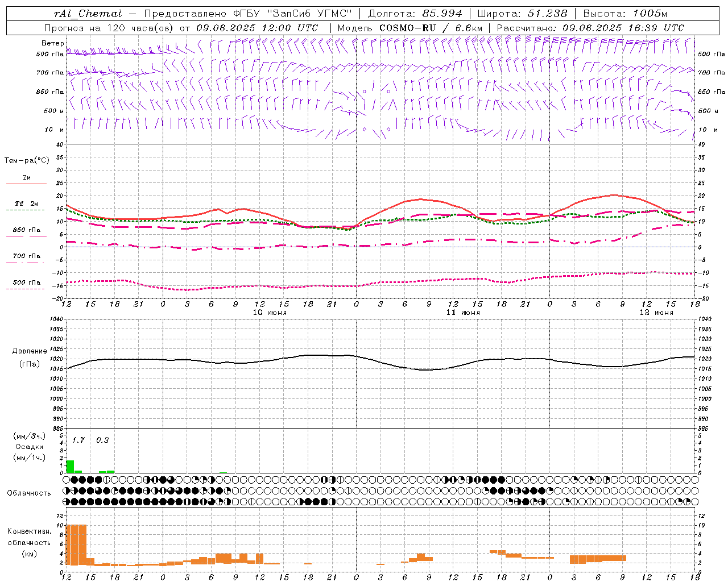Viewport: 728px width, 582px height.
Task: Click the elevation text Высота: 1005м
Action: click(625, 14)
